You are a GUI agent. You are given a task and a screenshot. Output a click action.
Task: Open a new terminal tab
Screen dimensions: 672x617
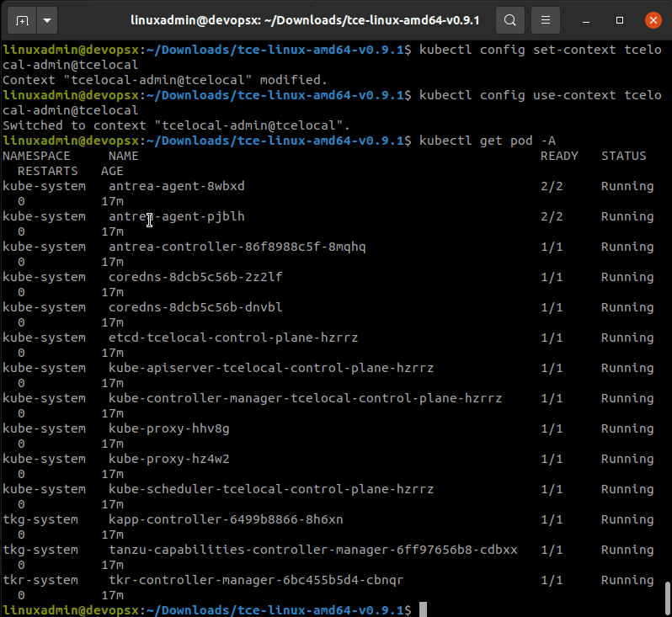pyautogui.click(x=21, y=20)
